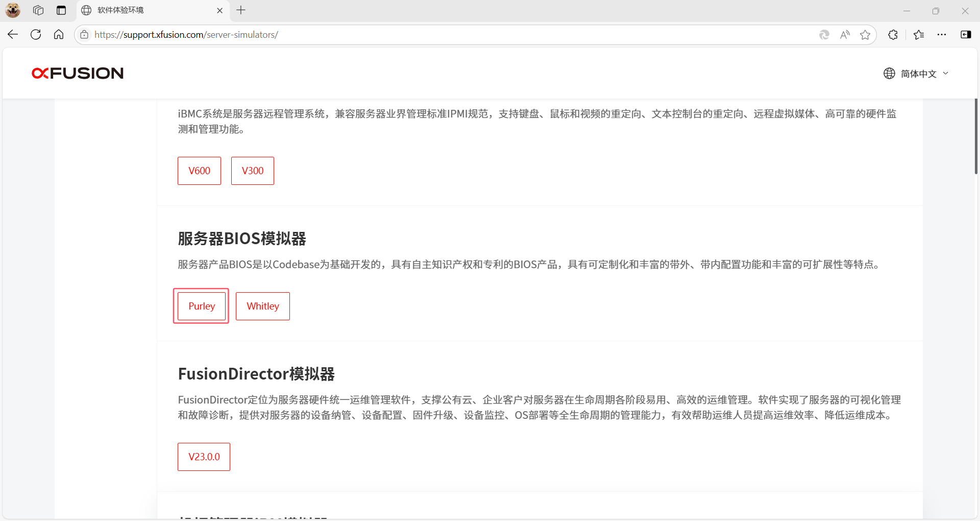Click the FusionDirector模拟器 heading
The image size is (980, 521).
(256, 374)
